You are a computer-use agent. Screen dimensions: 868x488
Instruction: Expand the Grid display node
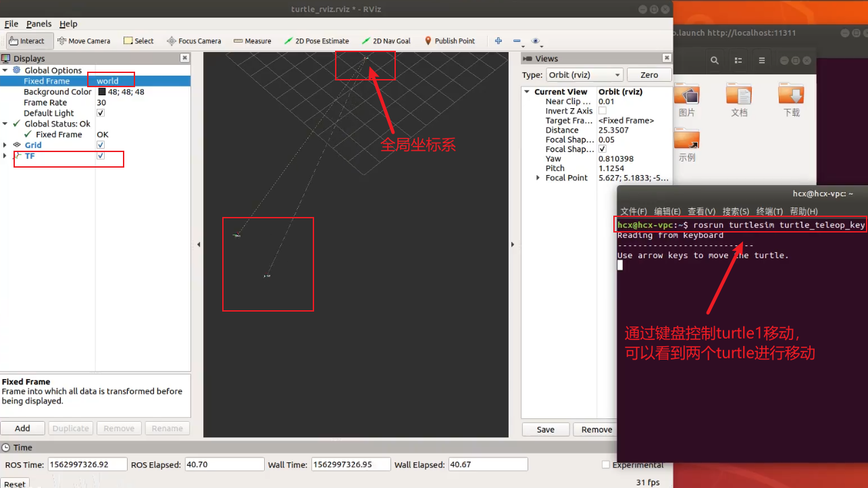(5, 145)
